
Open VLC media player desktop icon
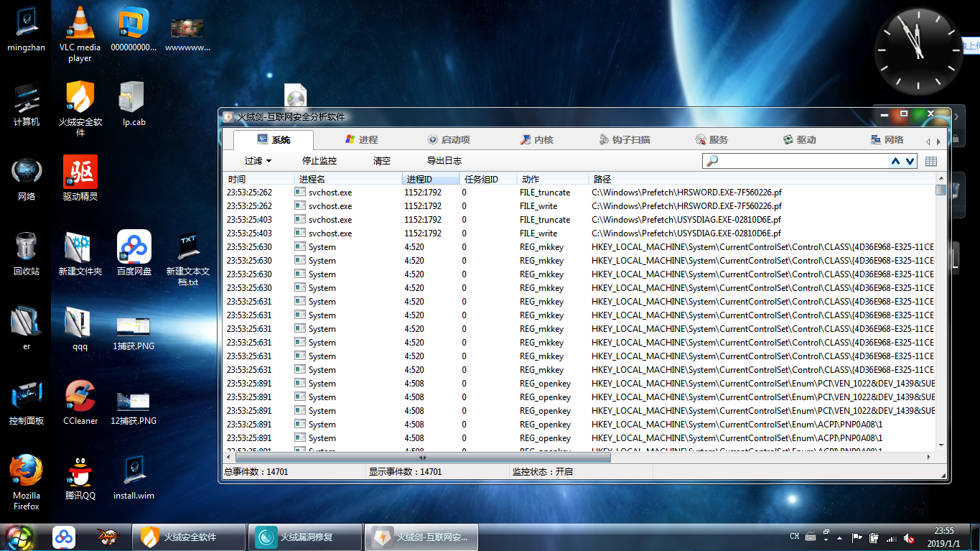80,34
